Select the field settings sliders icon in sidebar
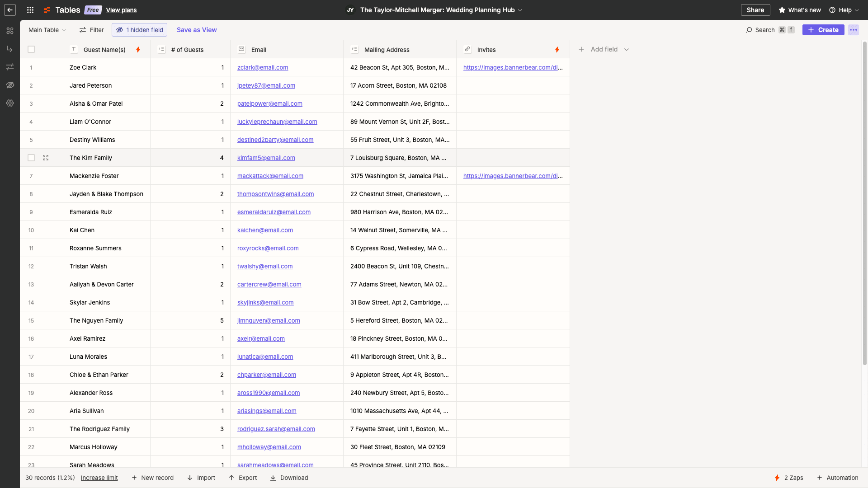868x488 pixels. pyautogui.click(x=10, y=66)
